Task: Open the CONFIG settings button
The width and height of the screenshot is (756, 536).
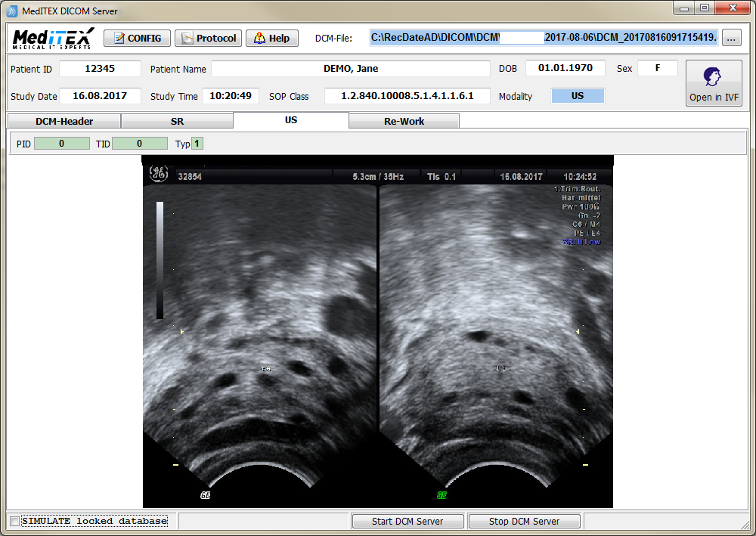Action: click(x=137, y=38)
